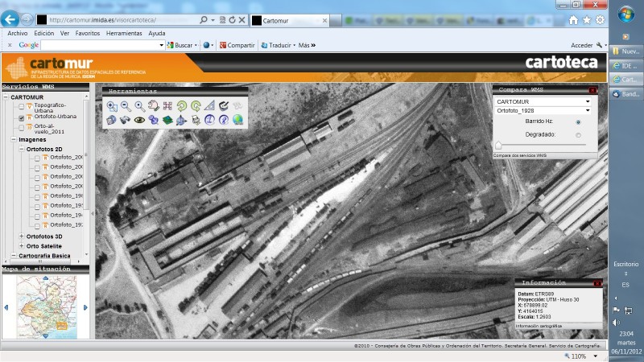Enable the Orto-al-vuelo_2011 layer checkbox

pyautogui.click(x=22, y=128)
